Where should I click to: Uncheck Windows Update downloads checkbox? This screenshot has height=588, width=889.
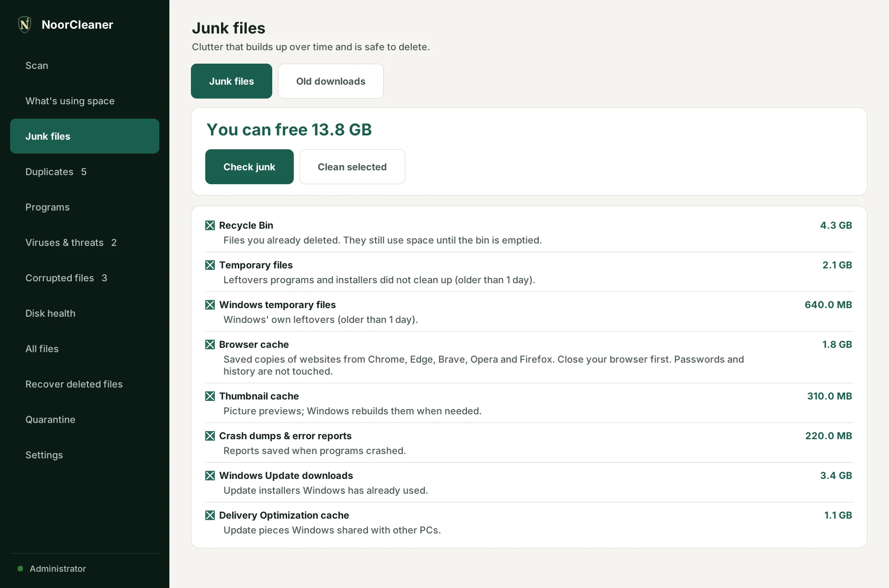(x=210, y=476)
